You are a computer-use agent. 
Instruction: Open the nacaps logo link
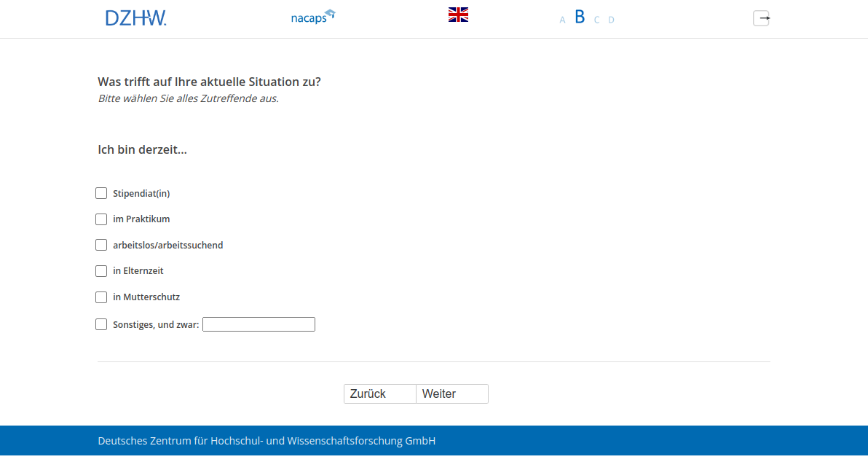coord(312,17)
